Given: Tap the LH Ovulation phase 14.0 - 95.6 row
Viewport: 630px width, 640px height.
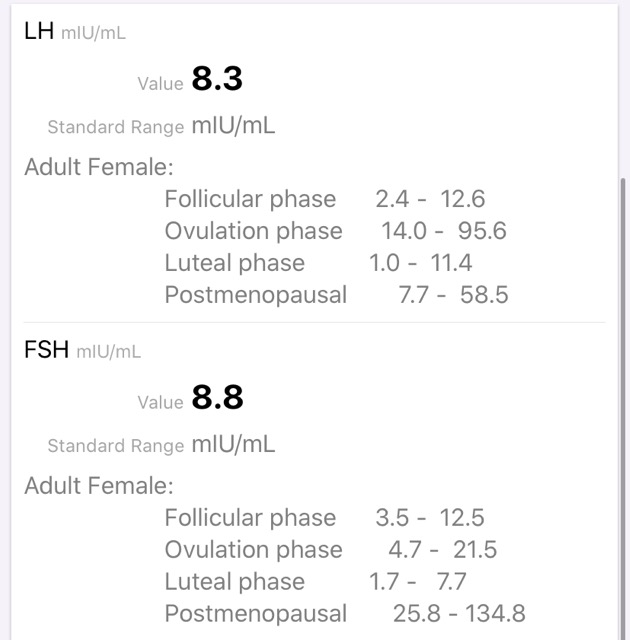Looking at the screenshot, I should (x=335, y=231).
